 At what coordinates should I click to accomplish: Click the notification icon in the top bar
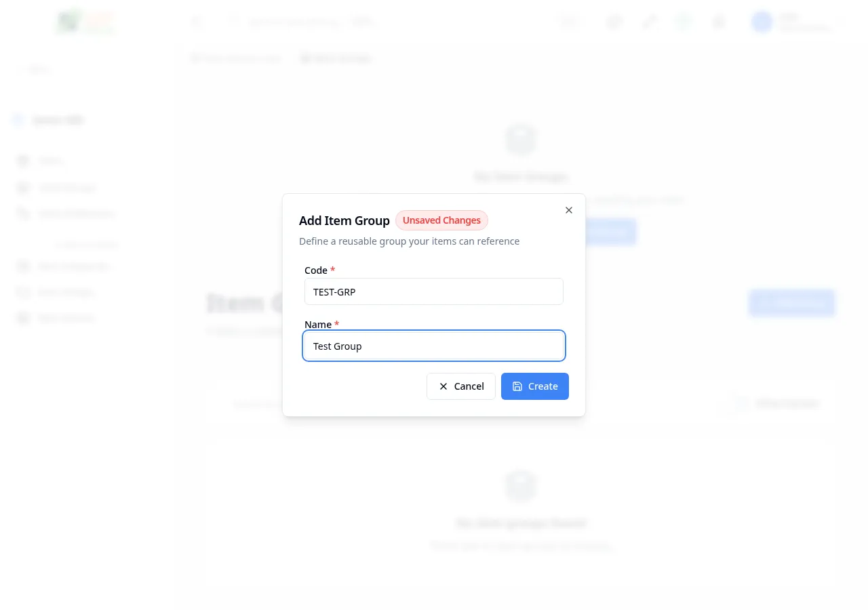tap(718, 22)
